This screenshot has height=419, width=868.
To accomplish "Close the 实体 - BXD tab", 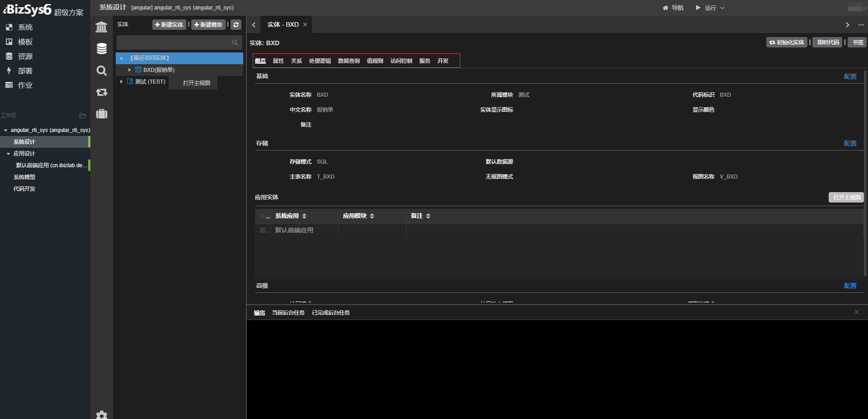I will pyautogui.click(x=305, y=24).
